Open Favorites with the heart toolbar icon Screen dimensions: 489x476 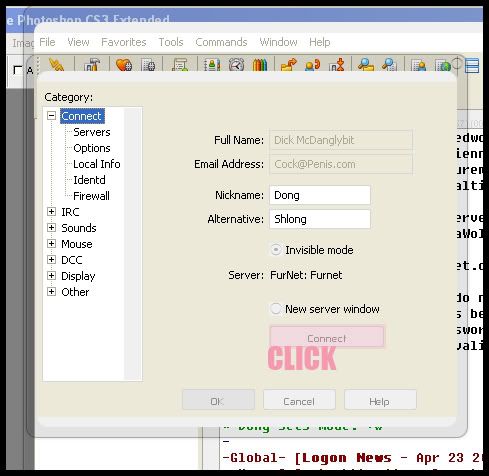point(124,64)
